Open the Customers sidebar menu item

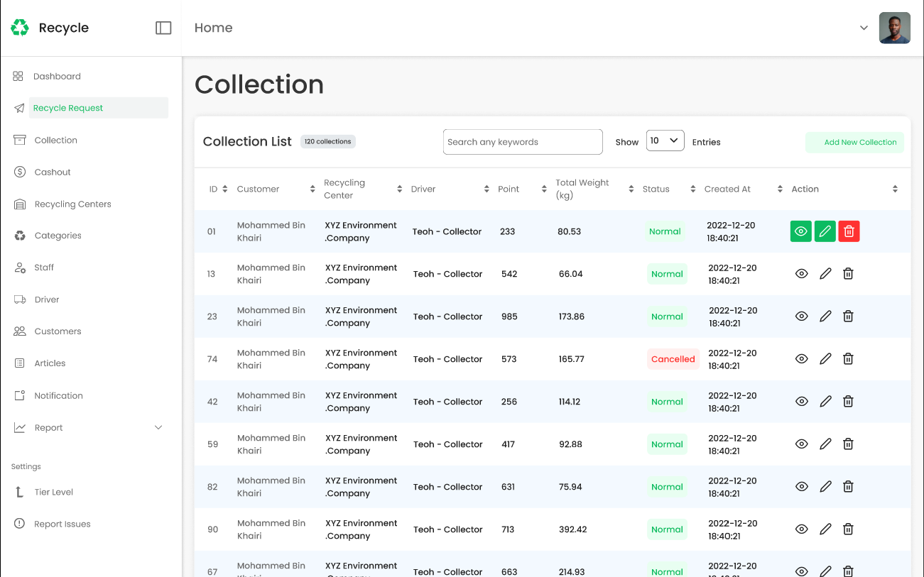pyautogui.click(x=58, y=331)
